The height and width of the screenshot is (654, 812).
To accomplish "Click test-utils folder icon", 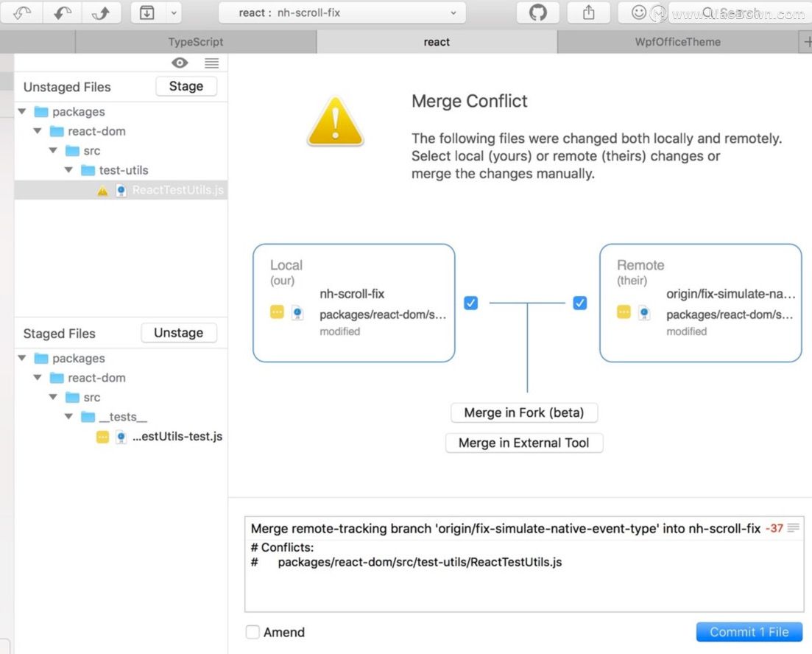I will click(x=88, y=170).
